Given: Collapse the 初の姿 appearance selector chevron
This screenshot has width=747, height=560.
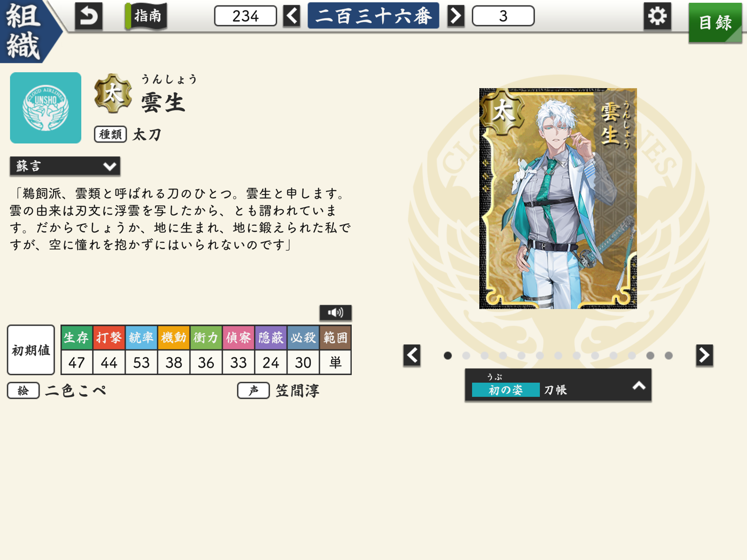Looking at the screenshot, I should coord(639,385).
